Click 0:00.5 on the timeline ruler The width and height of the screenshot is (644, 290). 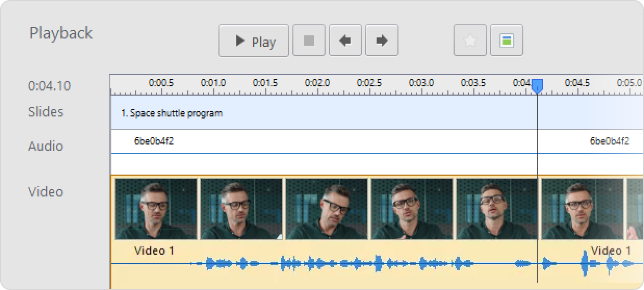click(x=161, y=83)
